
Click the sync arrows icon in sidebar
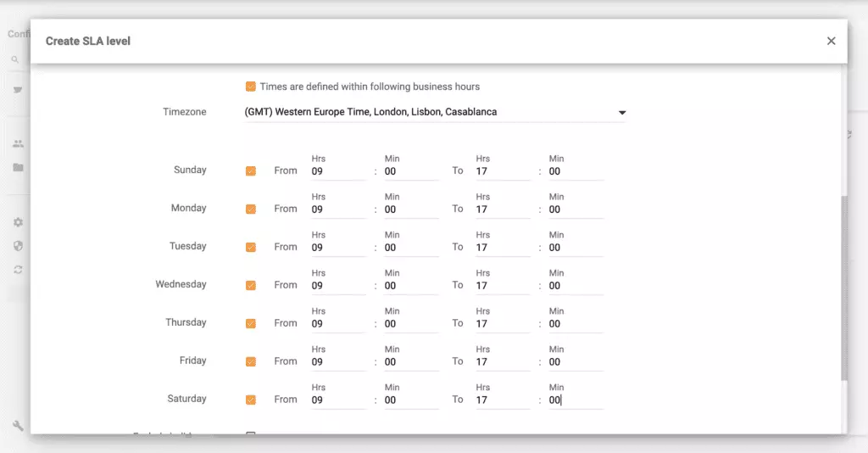click(18, 269)
